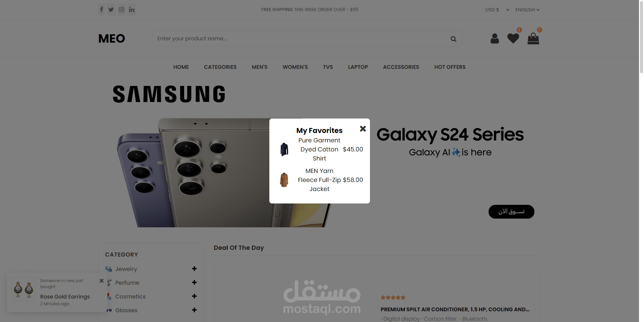Open the MEN Yarn Fleece Jacket favorite

pyautogui.click(x=319, y=180)
